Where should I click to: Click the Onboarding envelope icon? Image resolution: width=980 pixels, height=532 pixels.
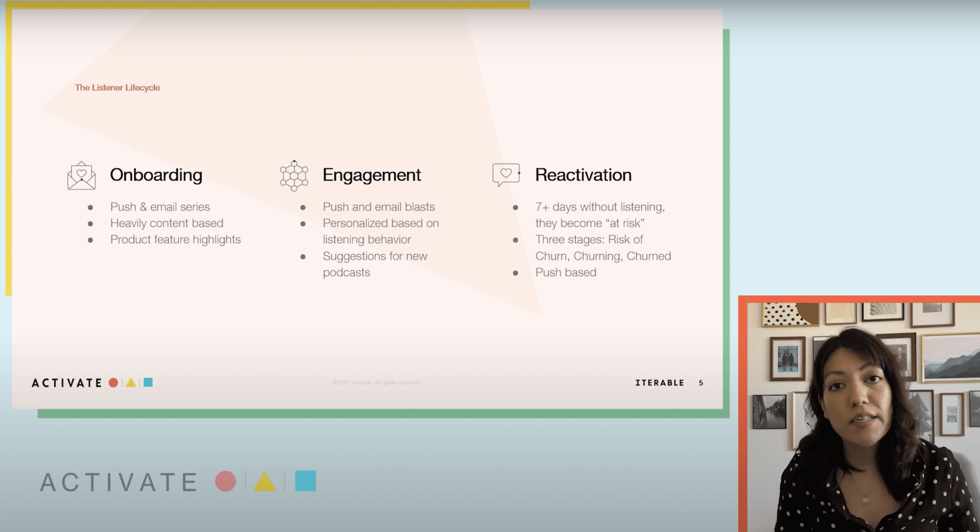point(82,175)
